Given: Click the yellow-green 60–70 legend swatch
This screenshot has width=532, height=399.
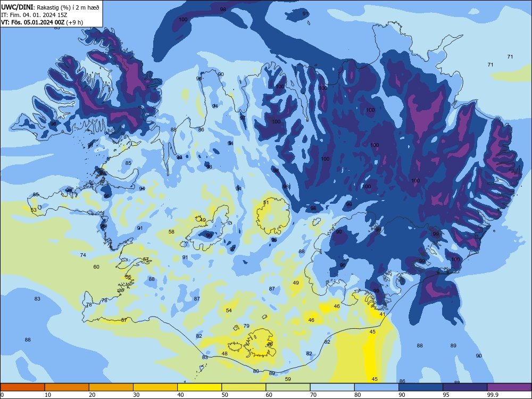Looking at the screenshot, I should [288, 387].
